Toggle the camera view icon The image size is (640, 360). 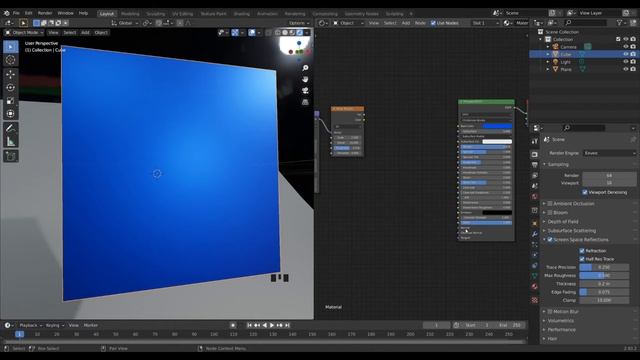(305, 91)
